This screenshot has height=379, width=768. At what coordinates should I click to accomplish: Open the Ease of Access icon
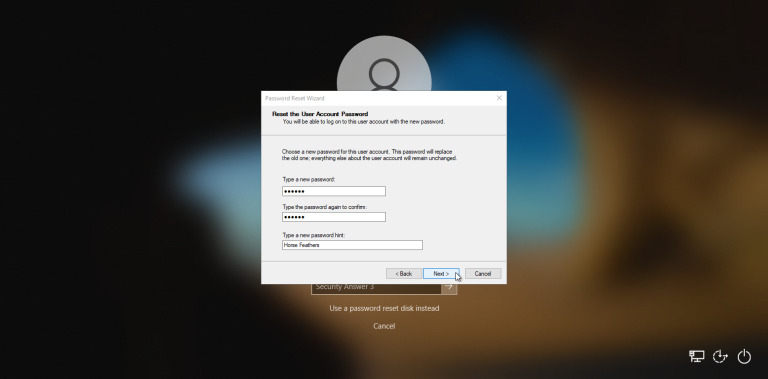pyautogui.click(x=720, y=356)
